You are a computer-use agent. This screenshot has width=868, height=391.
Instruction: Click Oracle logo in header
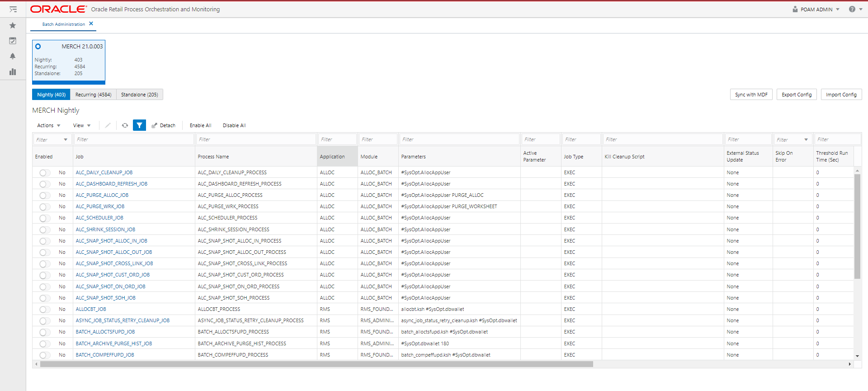pyautogui.click(x=58, y=9)
